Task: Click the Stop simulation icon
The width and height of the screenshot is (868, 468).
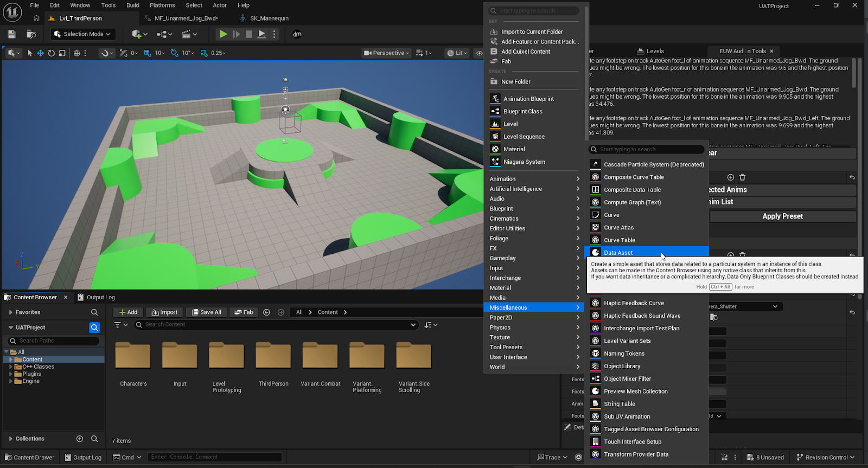Action: [249, 34]
